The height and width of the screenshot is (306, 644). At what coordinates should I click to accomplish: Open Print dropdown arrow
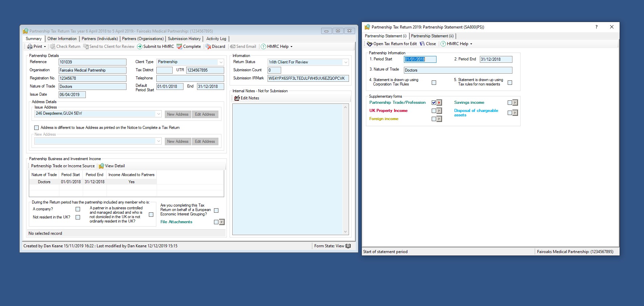click(45, 46)
